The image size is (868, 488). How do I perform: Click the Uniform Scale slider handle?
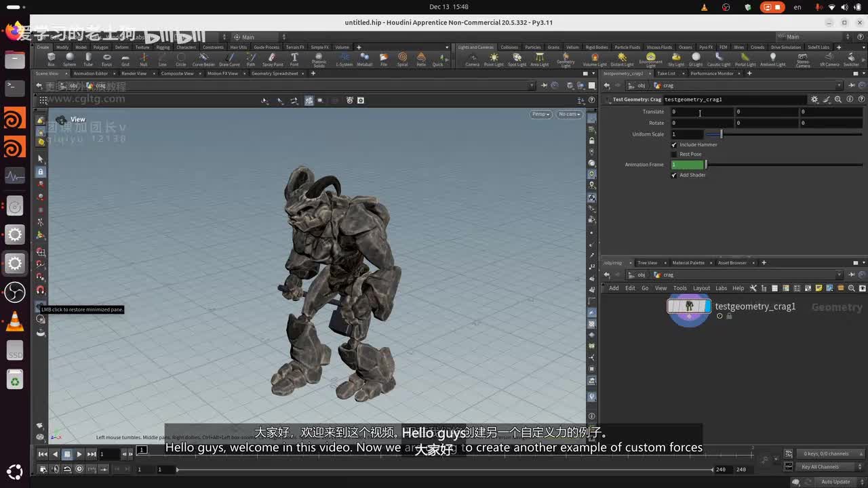coord(721,134)
